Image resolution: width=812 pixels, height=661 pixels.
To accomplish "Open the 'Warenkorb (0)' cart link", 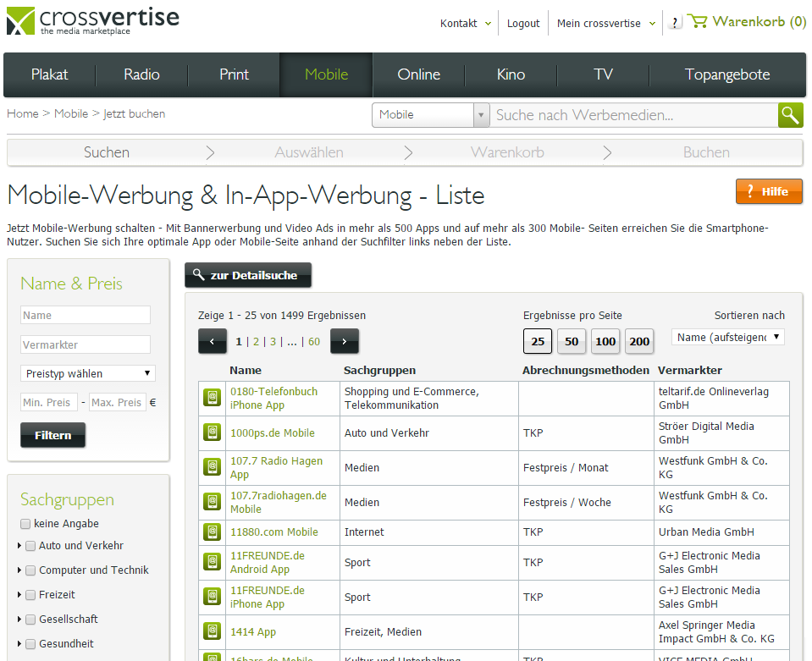I will [760, 21].
